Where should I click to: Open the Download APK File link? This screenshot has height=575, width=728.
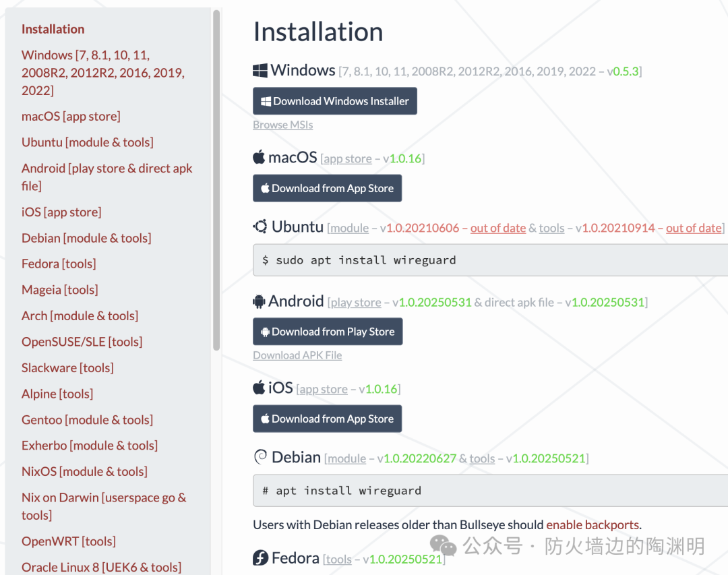click(297, 355)
